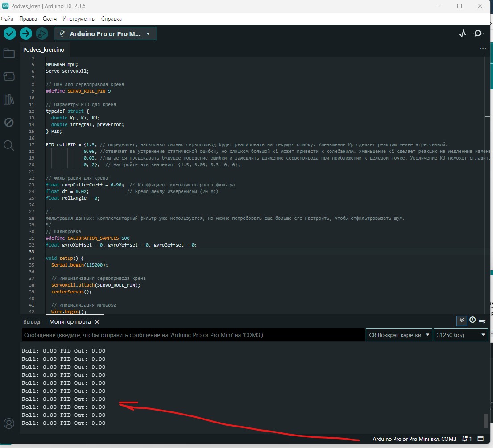This screenshot has height=448, width=493.
Task: Open the Boards Manager sidebar icon
Action: pos(9,76)
